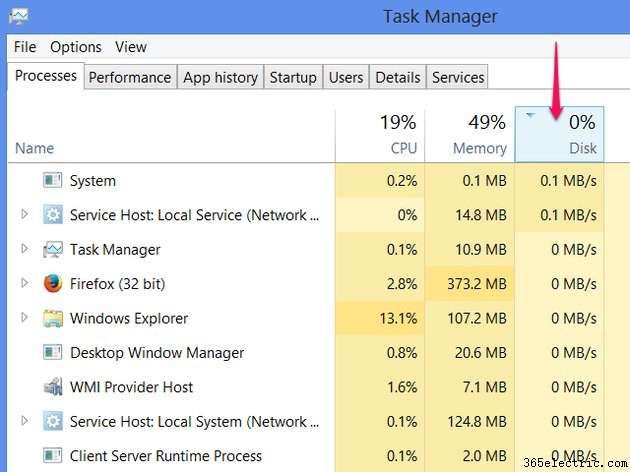Image resolution: width=630 pixels, height=472 pixels.
Task: Open the Options menu
Action: pos(76,47)
